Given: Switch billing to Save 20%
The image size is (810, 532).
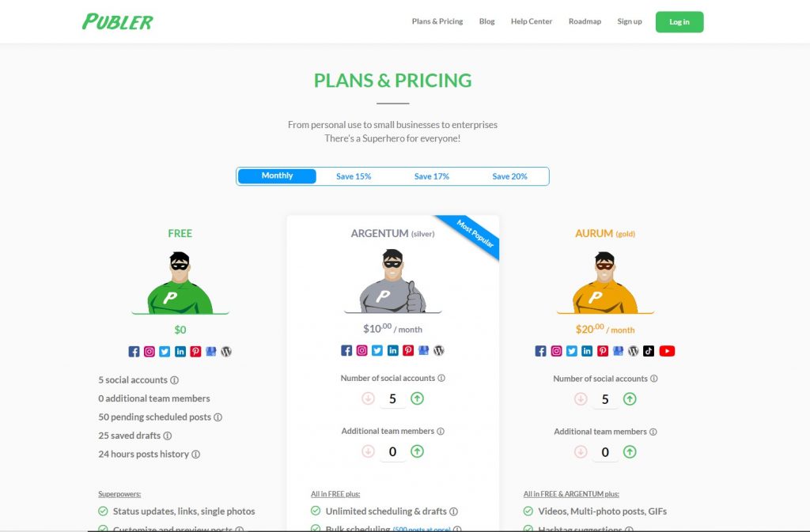Looking at the screenshot, I should tap(509, 176).
